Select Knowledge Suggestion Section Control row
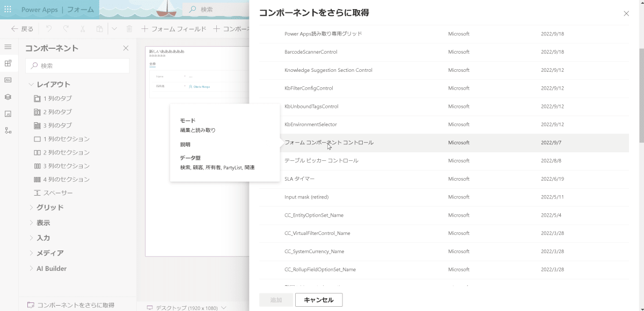This screenshot has height=311, width=644. 444,70
